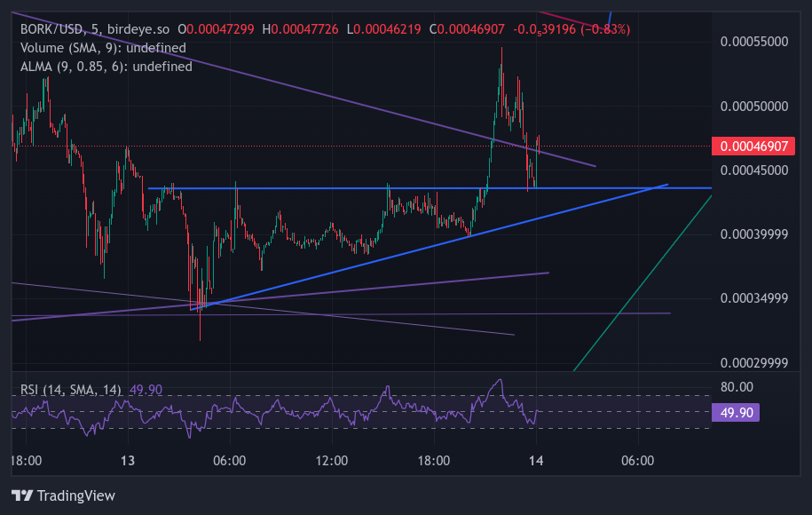The height and width of the screenshot is (515, 812).
Task: Click the TradingView logo icon
Action: [x=22, y=495]
